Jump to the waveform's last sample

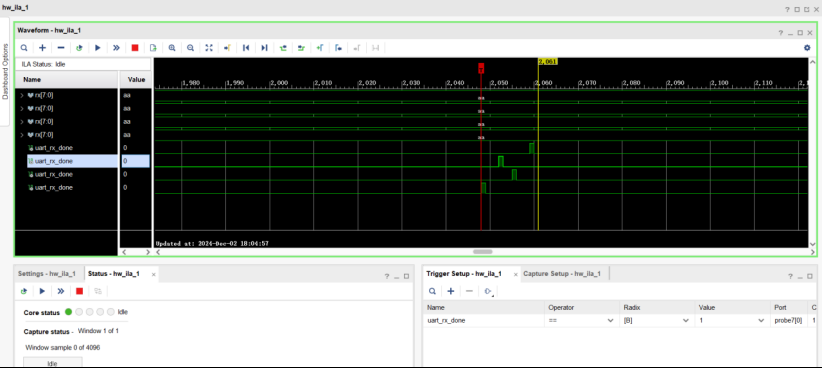pyautogui.click(x=264, y=48)
